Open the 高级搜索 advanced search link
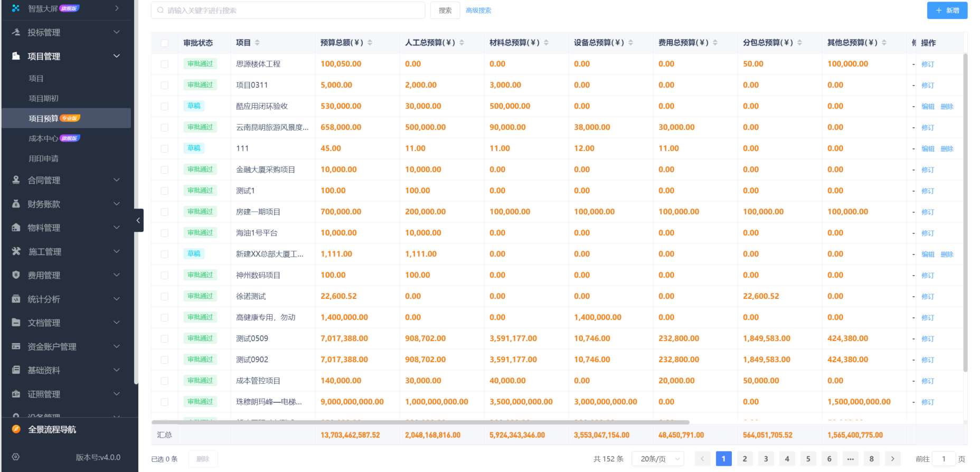Screen dimensions: 980x472 pos(478,11)
